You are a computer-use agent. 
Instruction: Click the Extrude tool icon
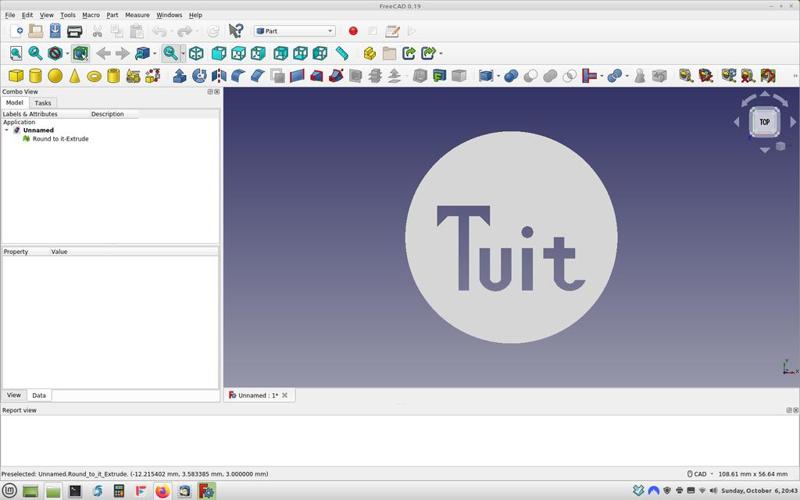[x=180, y=76]
